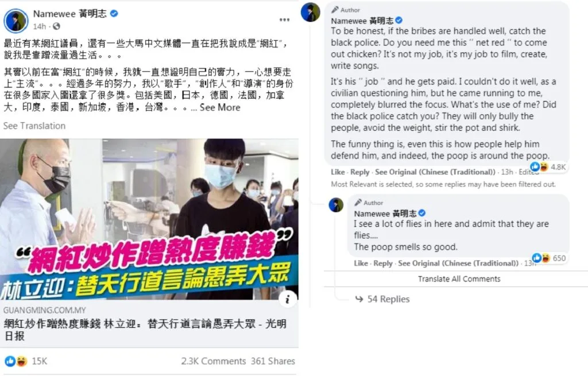Screen dimensions: 588x376
Task: Like the first comment about bribes
Action: click(x=338, y=172)
